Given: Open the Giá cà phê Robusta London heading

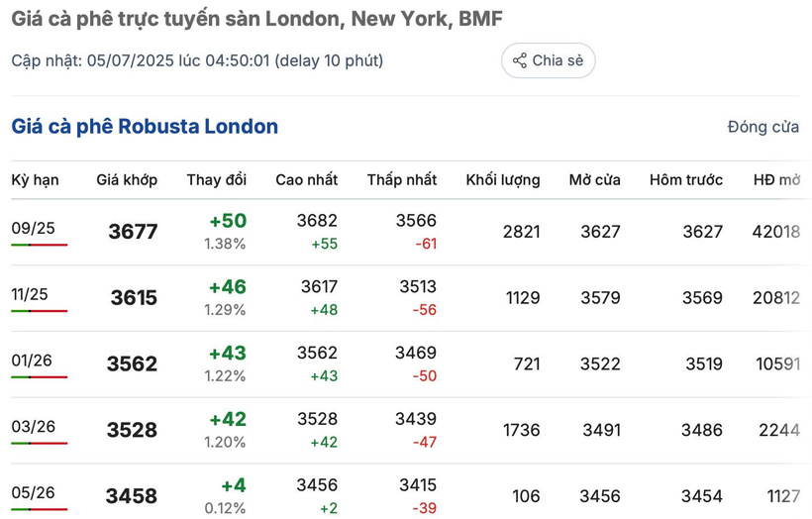Looking at the screenshot, I should click(145, 127).
